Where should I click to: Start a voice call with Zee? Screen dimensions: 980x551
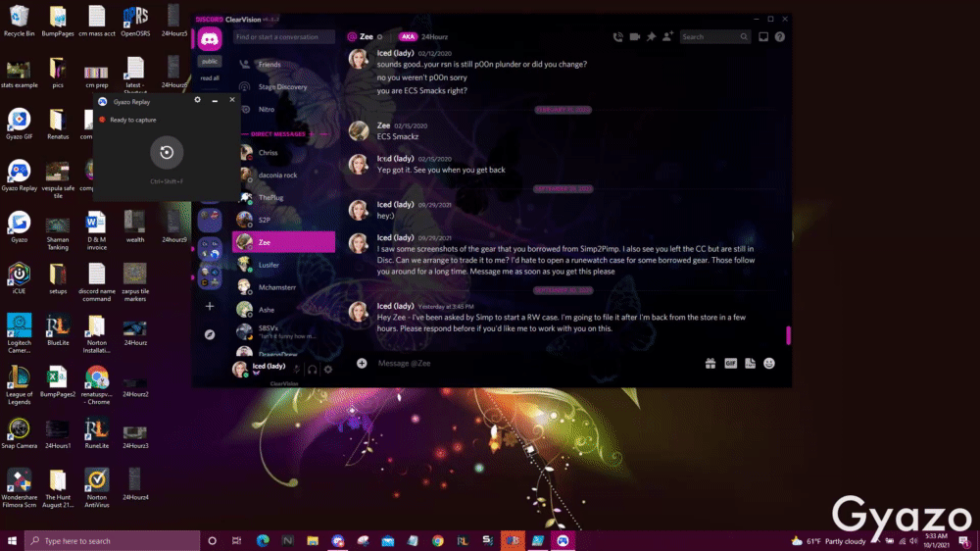(x=617, y=37)
